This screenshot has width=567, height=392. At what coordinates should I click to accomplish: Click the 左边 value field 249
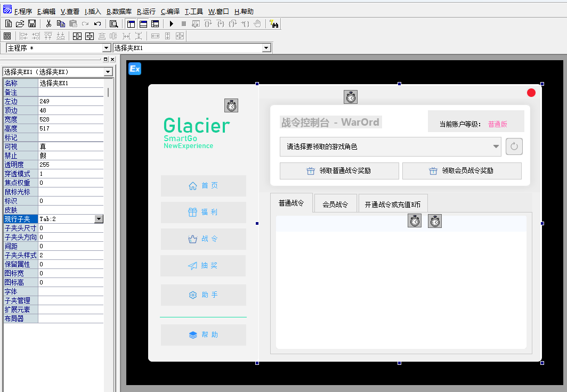click(71, 101)
